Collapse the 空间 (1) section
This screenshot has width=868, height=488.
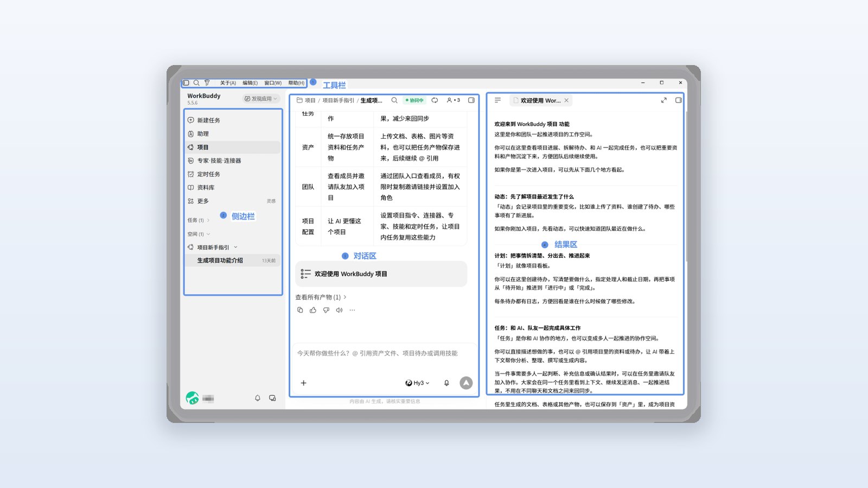pos(199,234)
